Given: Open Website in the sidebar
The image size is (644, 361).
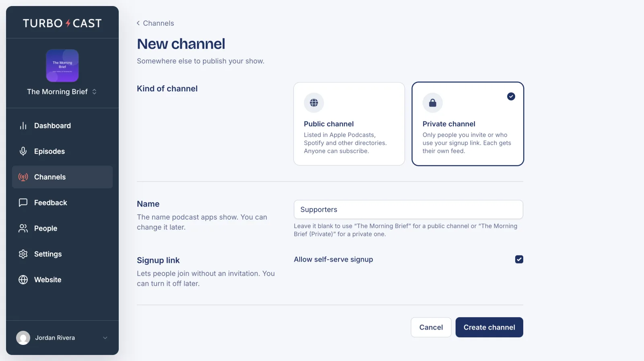Looking at the screenshot, I should (62, 280).
